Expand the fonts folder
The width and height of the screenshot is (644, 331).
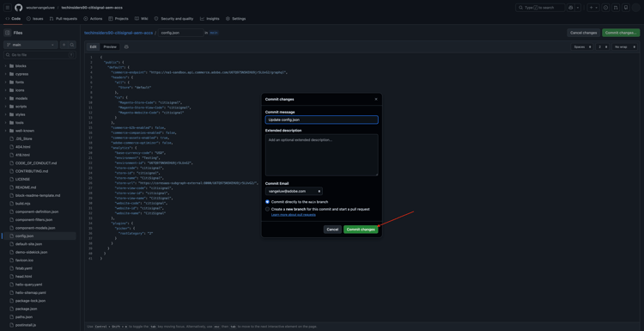20,83
